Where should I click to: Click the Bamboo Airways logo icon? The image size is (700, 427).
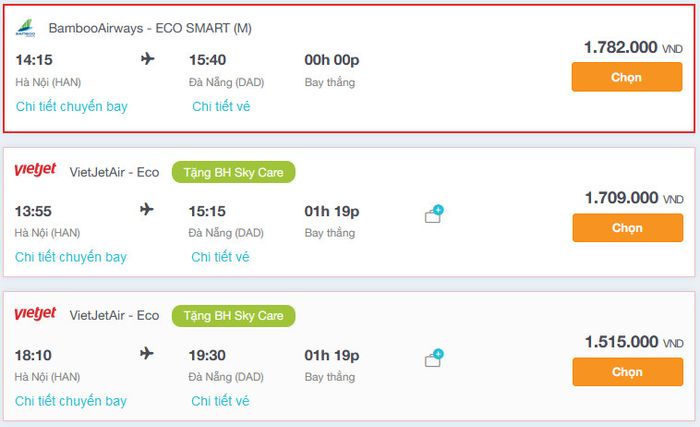click(x=26, y=28)
